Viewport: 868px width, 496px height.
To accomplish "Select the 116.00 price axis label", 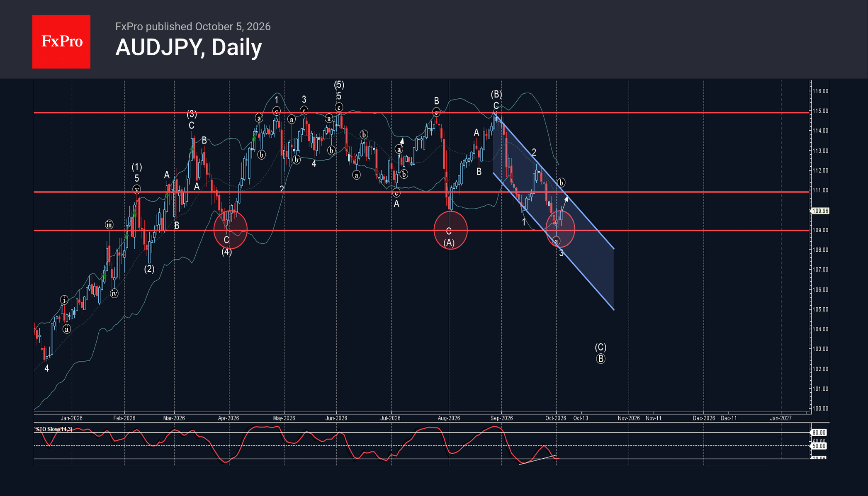I will coord(820,91).
